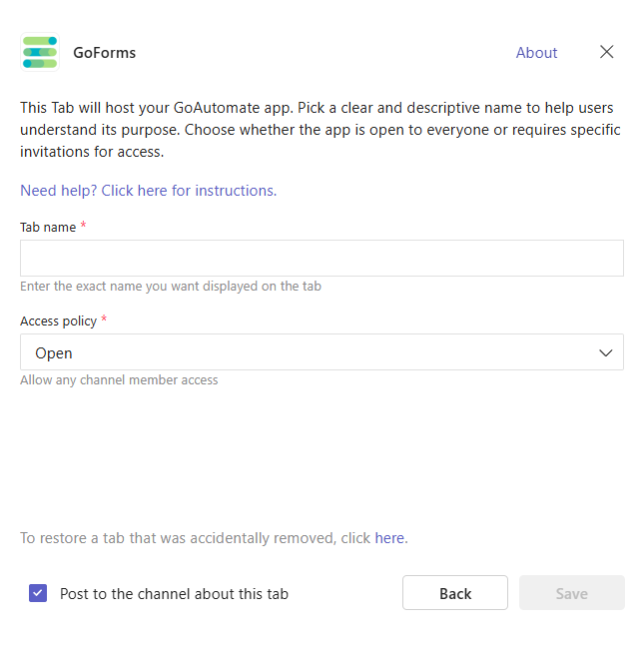Click the GoForms title text
The image size is (644, 646).
click(104, 53)
